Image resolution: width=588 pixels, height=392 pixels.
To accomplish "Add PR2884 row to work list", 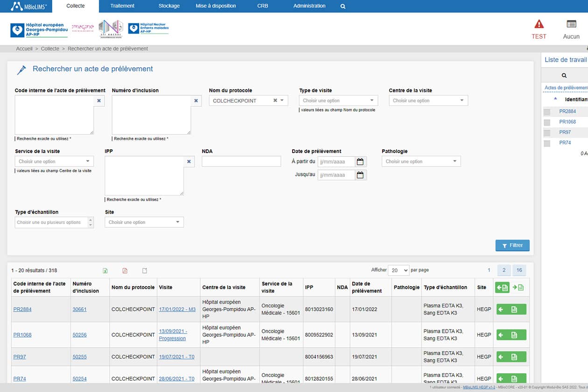I will 511,309.
